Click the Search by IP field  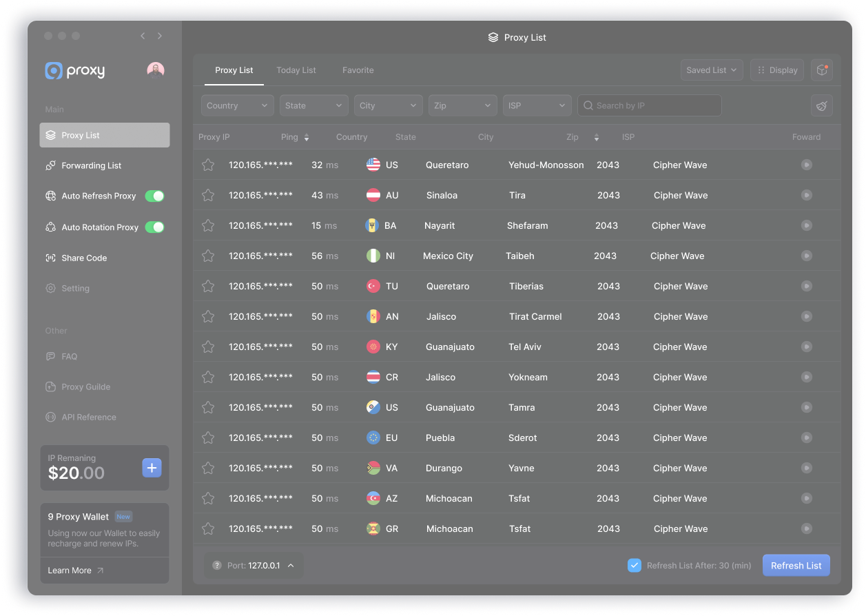(650, 105)
